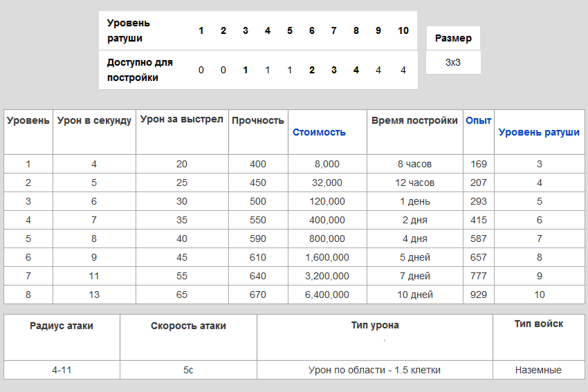Screen dimensions: 588x392
Task: Click the 12 часов build time cell
Action: click(414, 183)
